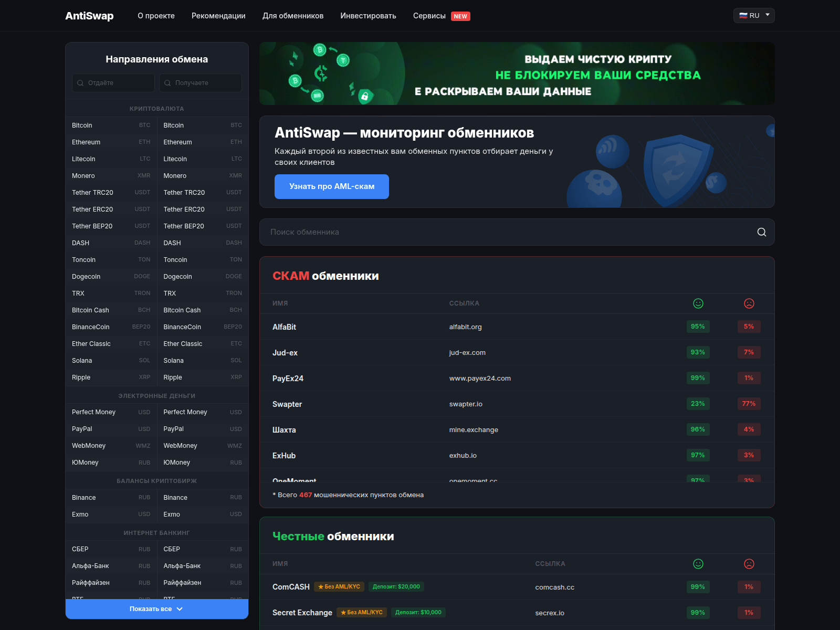Click the green smiley icon in scam table header

pos(698,303)
